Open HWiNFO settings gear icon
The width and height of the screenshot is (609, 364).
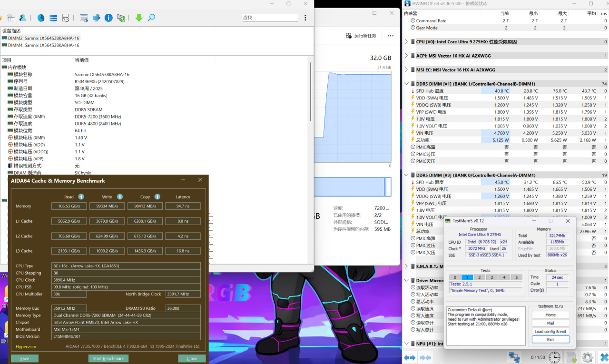coord(588,357)
